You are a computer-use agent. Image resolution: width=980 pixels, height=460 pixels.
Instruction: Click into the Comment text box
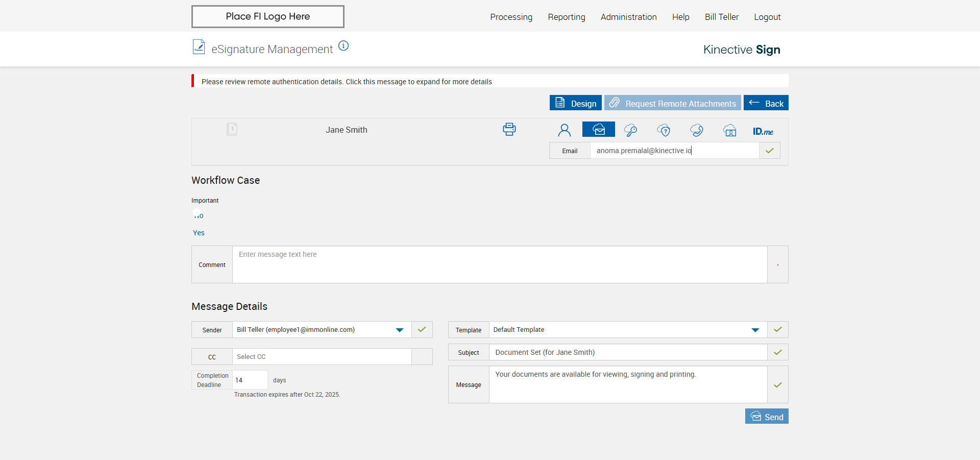[x=499, y=264]
